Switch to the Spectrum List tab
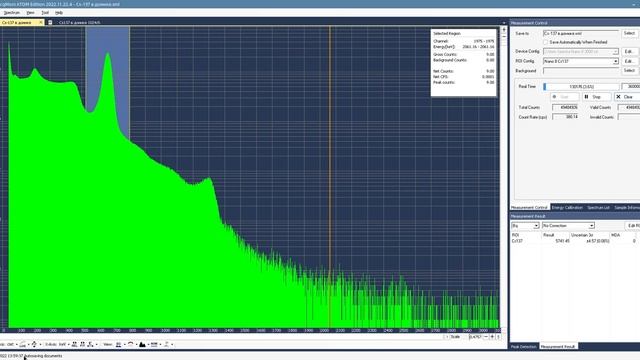Screen dimensions: 640x360 click(x=598, y=208)
